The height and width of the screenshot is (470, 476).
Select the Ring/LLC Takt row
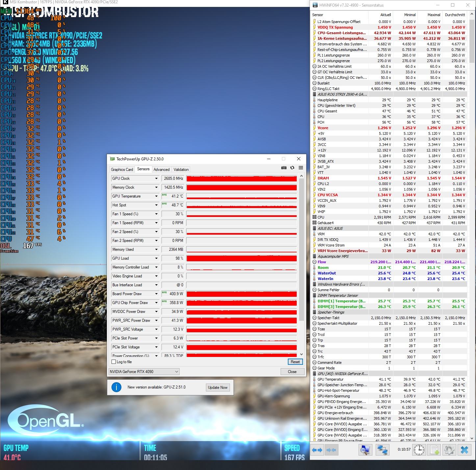pyautogui.click(x=389, y=89)
